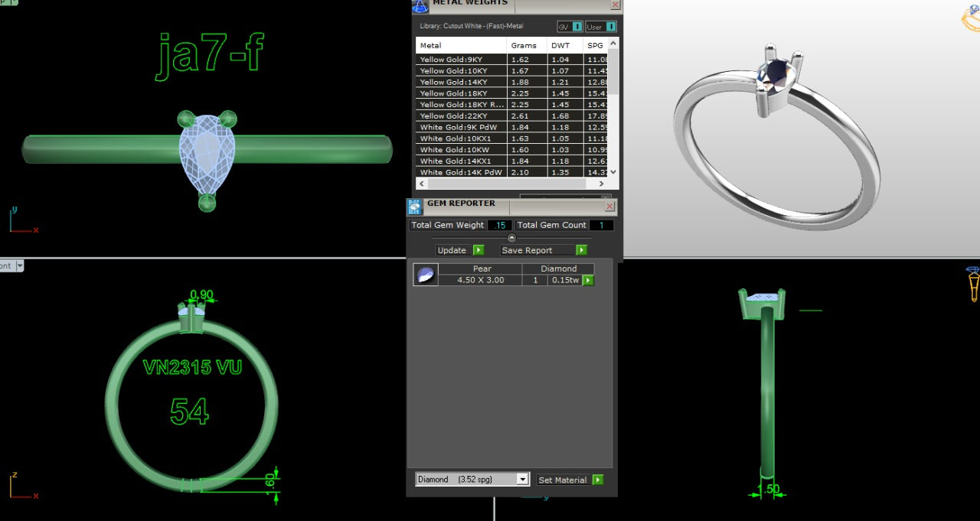Select the White Gold:9K PdW row
Viewport: 980px width, 521px height.
(x=511, y=127)
